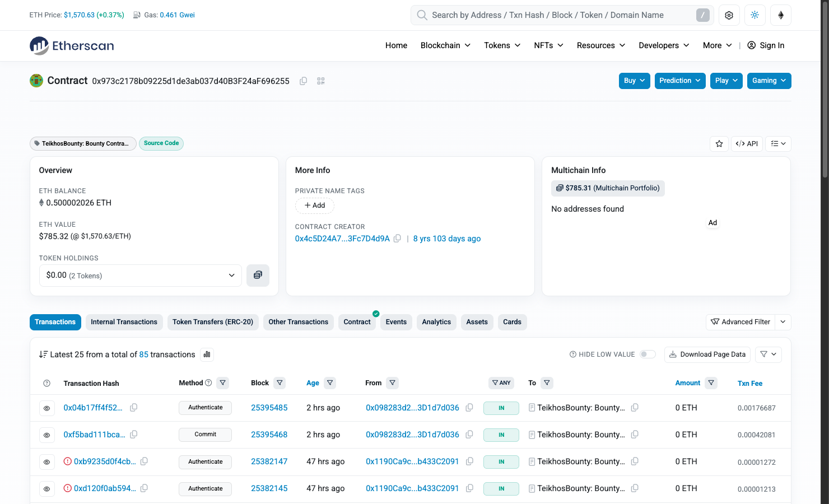Expand the token holdings $0.00 dropdown
The image size is (829, 504).
pyautogui.click(x=141, y=276)
